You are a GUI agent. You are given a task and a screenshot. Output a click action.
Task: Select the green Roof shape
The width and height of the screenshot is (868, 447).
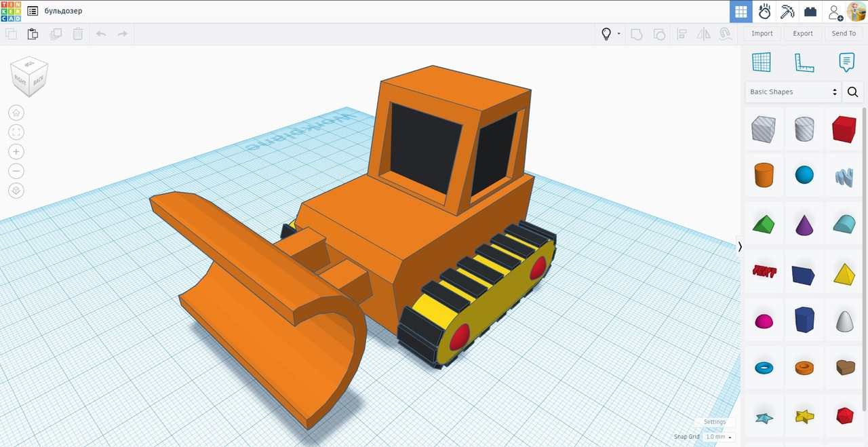tap(764, 224)
